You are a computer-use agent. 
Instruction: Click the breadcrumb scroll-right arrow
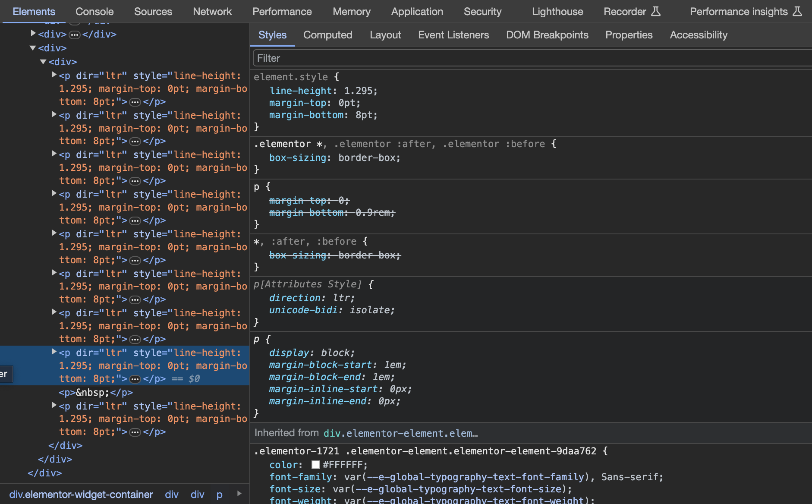(x=239, y=494)
